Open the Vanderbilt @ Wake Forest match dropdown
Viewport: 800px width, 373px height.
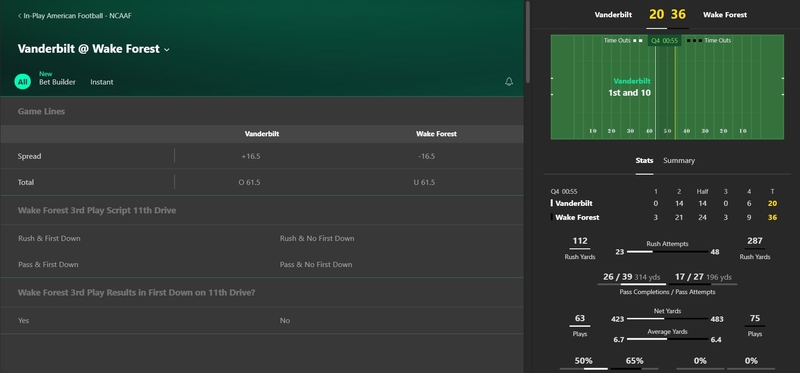click(x=94, y=49)
